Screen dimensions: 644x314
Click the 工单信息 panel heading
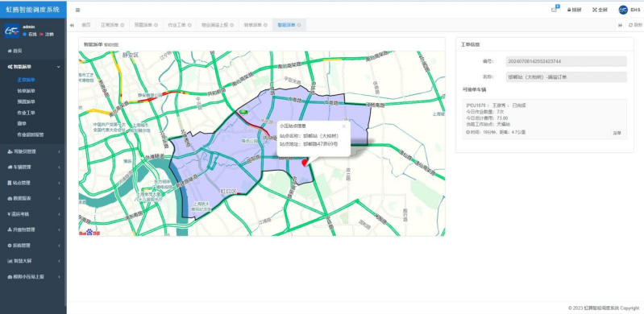pos(470,44)
